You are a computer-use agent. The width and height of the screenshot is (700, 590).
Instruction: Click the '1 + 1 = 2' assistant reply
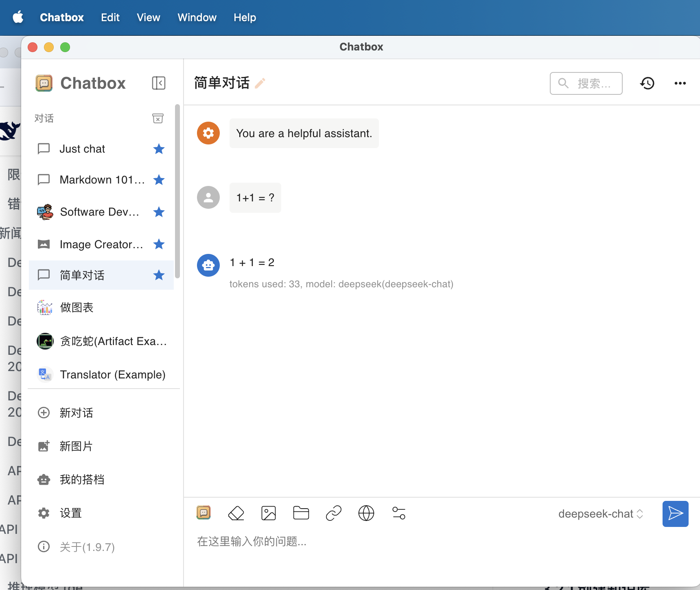click(x=252, y=262)
